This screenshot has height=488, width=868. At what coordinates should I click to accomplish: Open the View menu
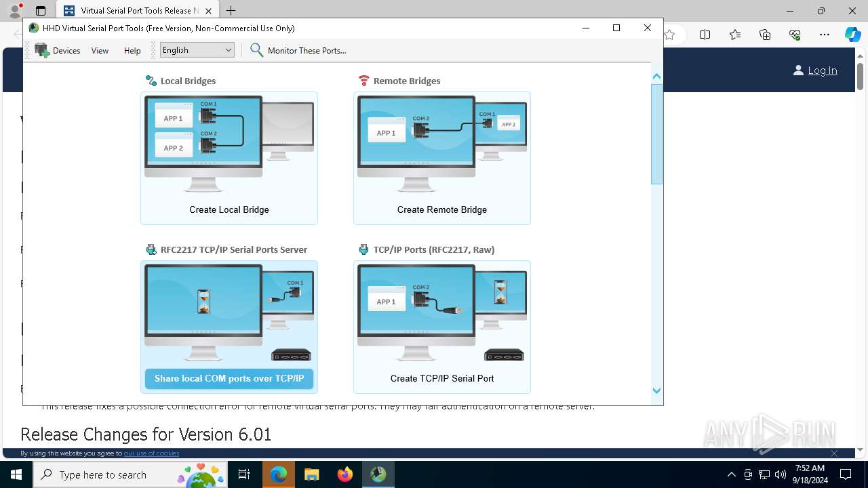coord(100,50)
